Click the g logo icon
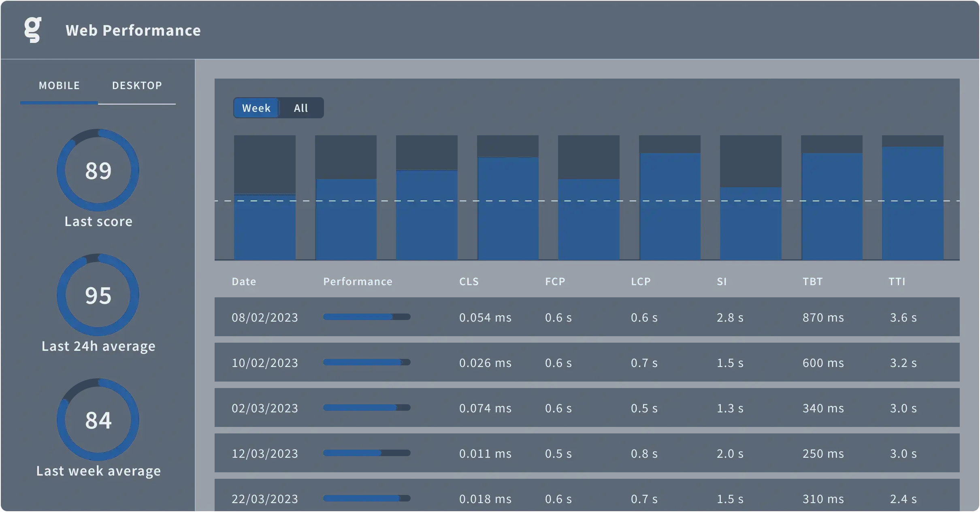 click(x=32, y=30)
